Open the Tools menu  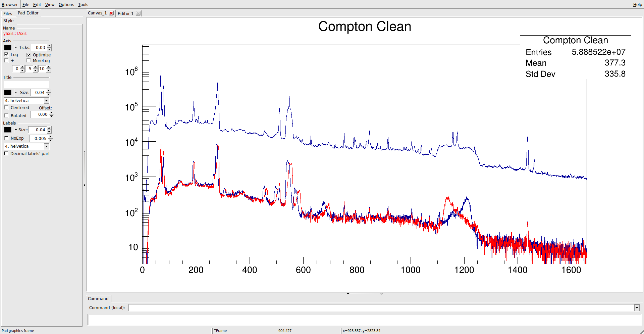[x=83, y=4]
